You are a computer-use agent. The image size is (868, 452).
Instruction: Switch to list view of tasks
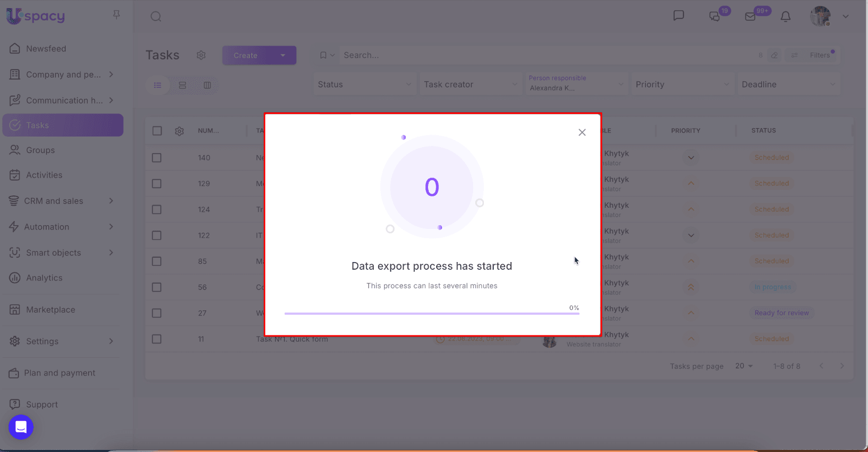pos(158,85)
